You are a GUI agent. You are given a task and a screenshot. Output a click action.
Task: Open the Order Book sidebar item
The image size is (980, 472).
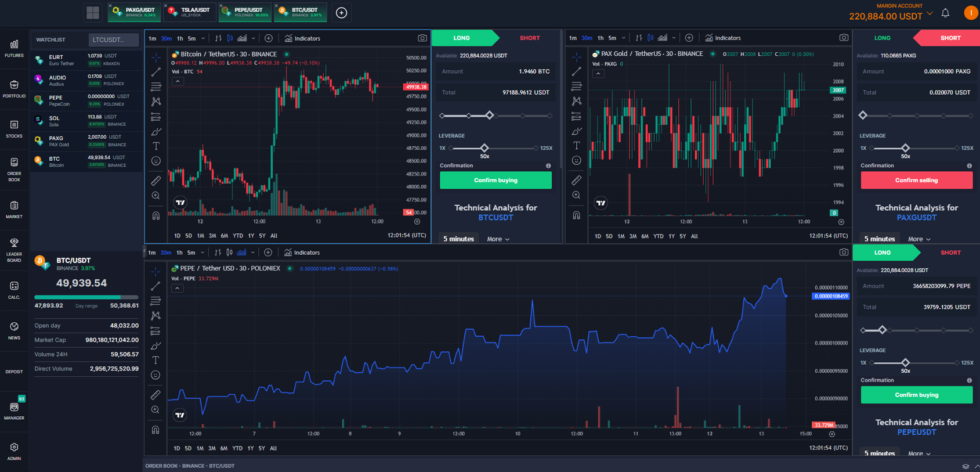14,170
